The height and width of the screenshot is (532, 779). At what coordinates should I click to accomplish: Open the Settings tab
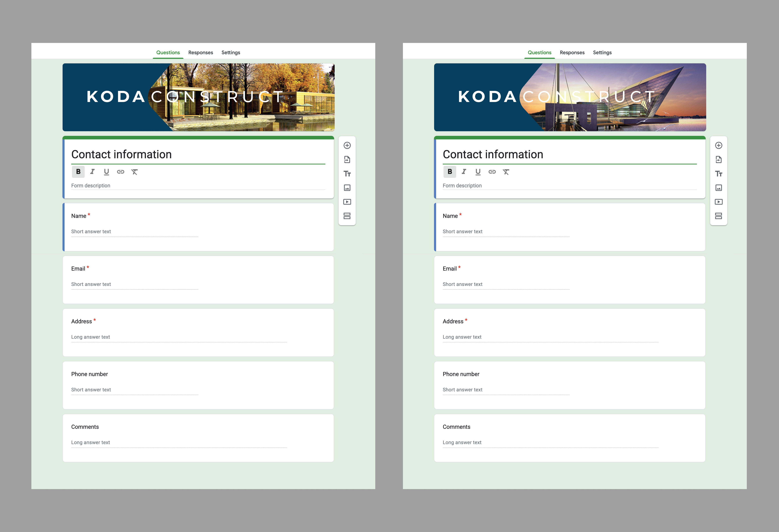(231, 53)
